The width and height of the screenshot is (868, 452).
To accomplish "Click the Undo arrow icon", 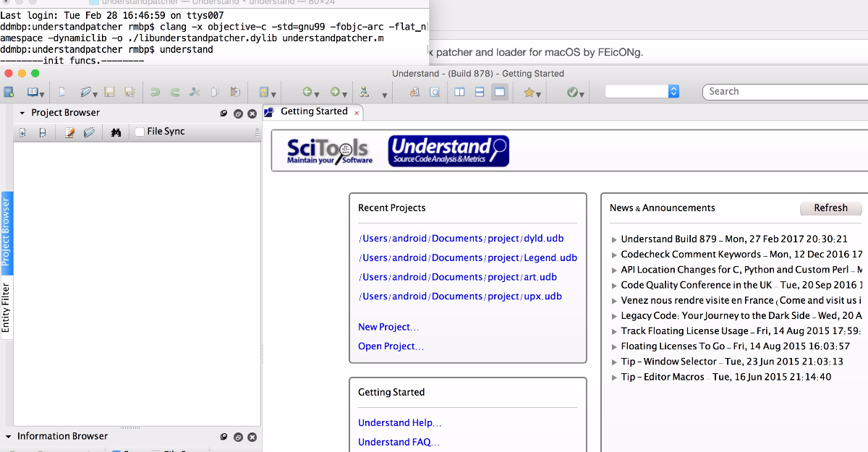I will coord(155,92).
